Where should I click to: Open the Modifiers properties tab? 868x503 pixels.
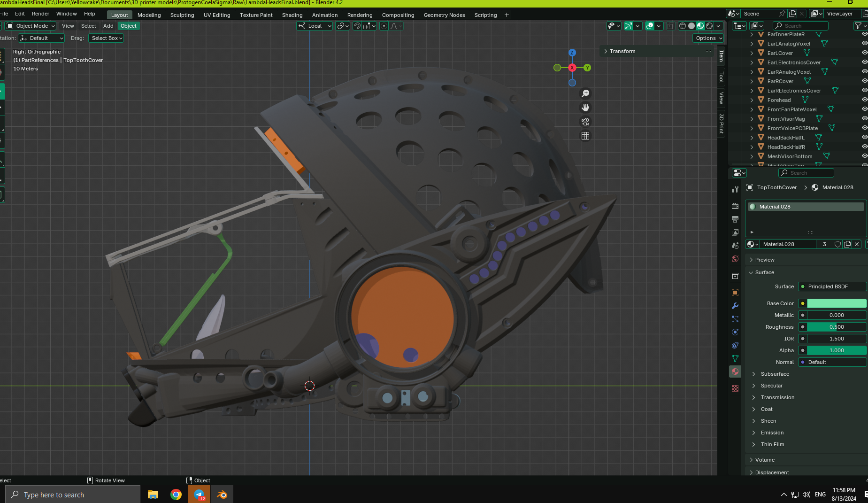tap(735, 306)
